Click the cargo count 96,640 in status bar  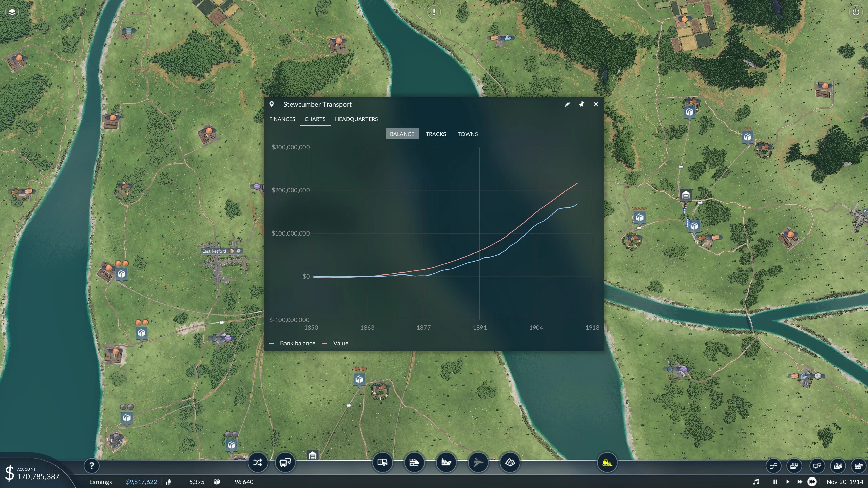click(244, 482)
